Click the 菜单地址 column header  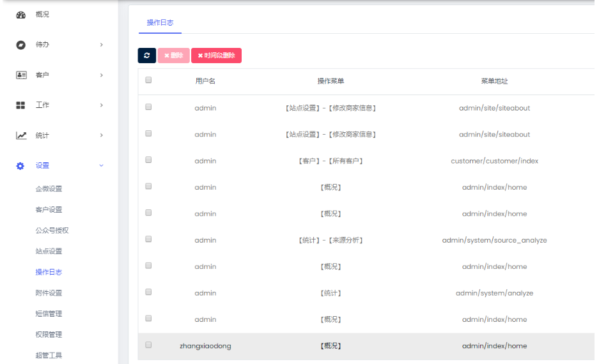click(x=494, y=81)
